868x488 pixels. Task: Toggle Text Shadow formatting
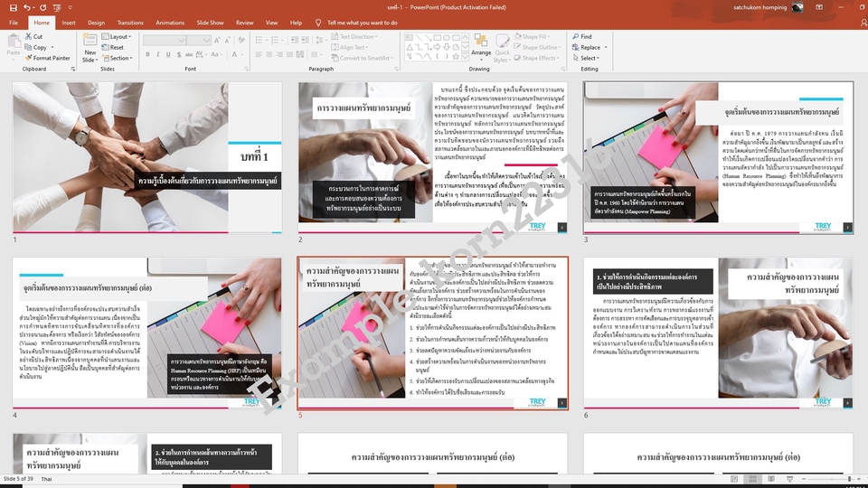coord(179,55)
